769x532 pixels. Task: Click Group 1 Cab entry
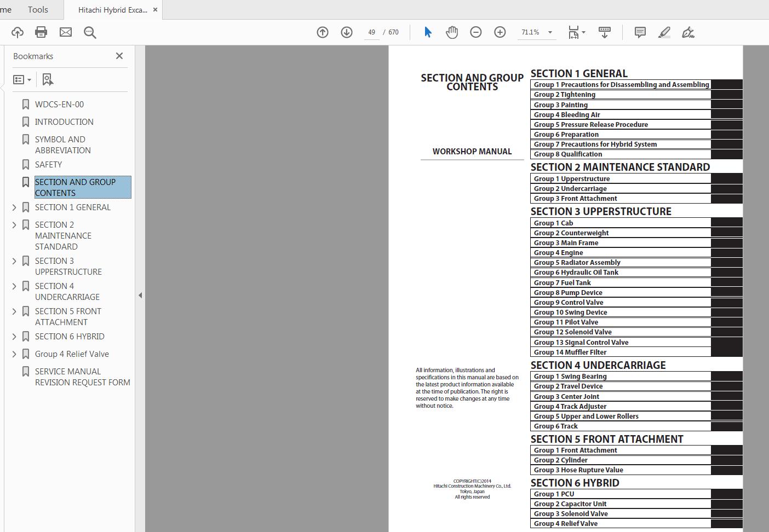coord(554,223)
